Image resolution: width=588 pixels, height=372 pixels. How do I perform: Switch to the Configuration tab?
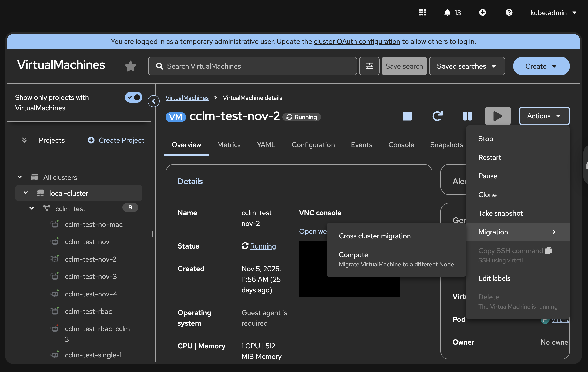click(313, 145)
